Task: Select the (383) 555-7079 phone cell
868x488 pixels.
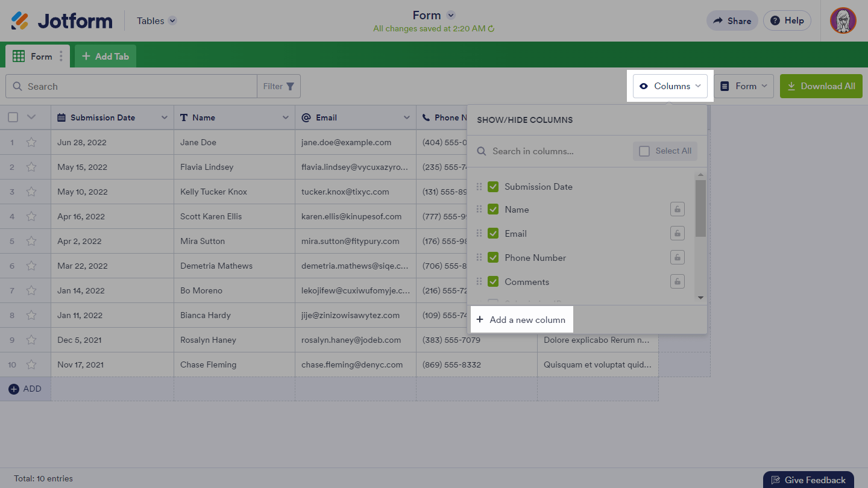Action: [x=477, y=340]
